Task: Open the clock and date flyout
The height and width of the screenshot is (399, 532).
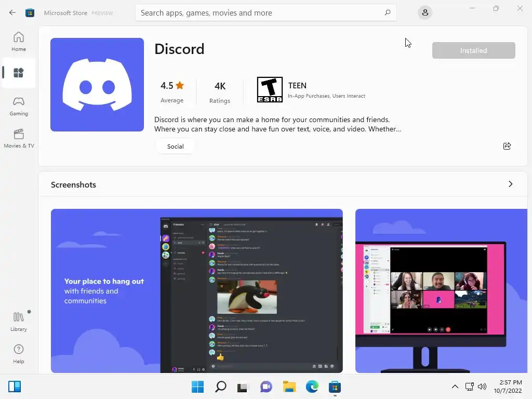Action: [x=508, y=387]
